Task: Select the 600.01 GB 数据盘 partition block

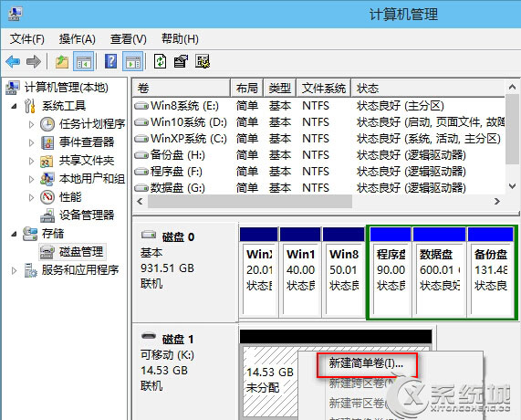Action: coord(439,272)
